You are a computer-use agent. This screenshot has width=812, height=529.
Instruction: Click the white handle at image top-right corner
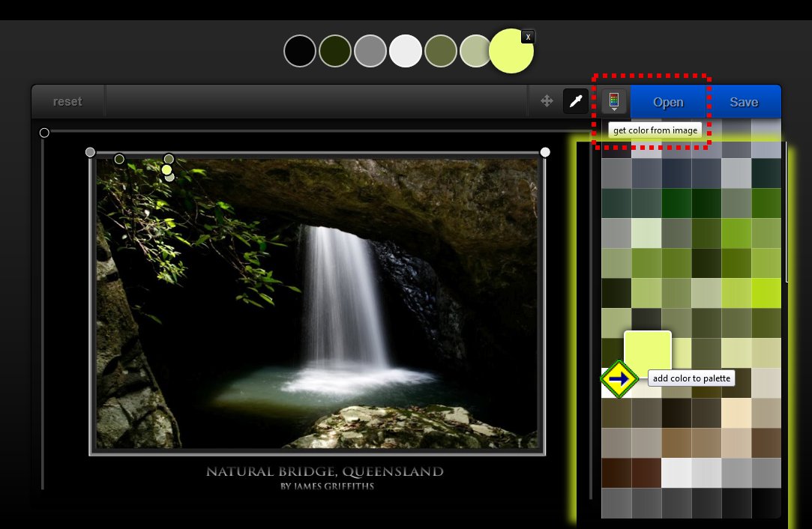tap(545, 151)
